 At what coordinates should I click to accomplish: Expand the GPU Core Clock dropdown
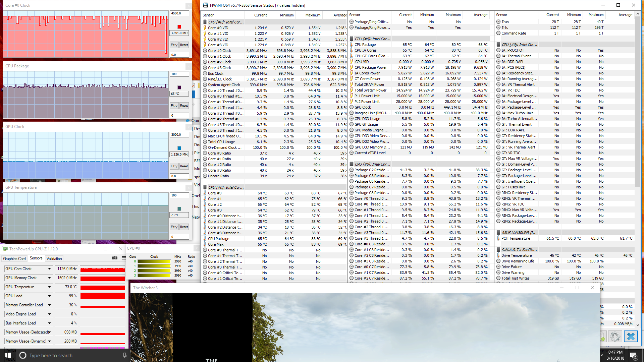[x=49, y=269]
